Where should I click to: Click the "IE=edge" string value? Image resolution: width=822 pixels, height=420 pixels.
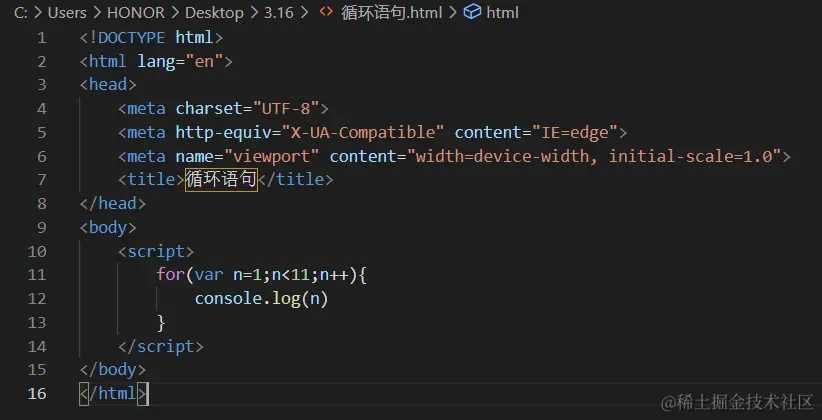[575, 132]
